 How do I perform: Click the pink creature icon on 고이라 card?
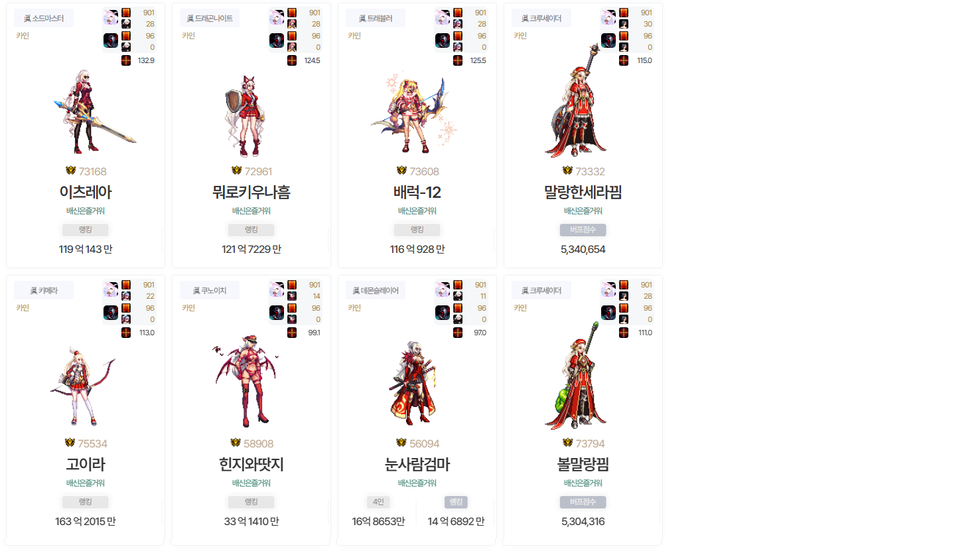pyautogui.click(x=111, y=289)
